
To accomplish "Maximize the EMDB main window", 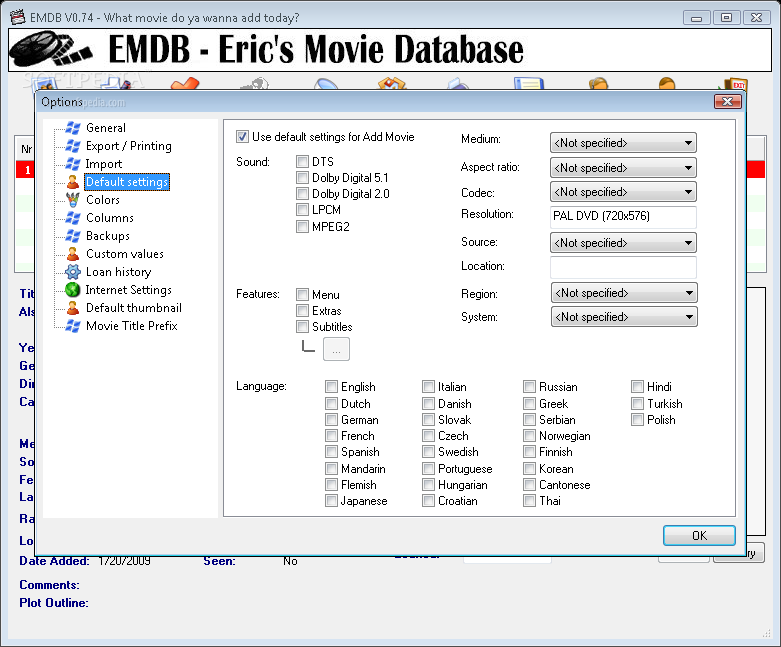I will tap(726, 17).
